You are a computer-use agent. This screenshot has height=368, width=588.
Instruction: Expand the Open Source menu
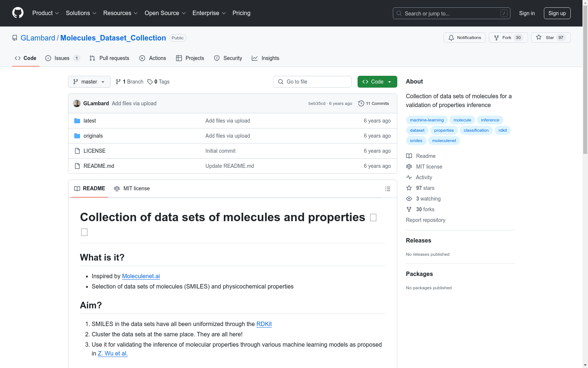coord(165,13)
